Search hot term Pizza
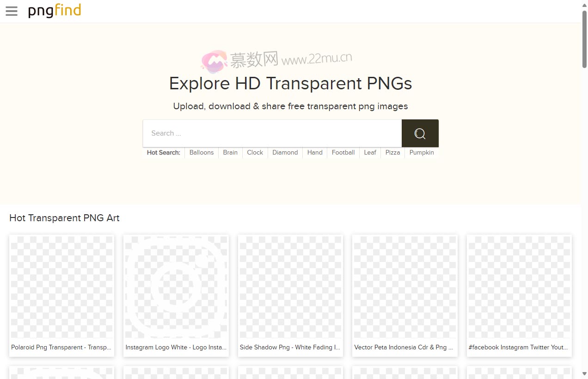This screenshot has width=588, height=379. [392, 152]
